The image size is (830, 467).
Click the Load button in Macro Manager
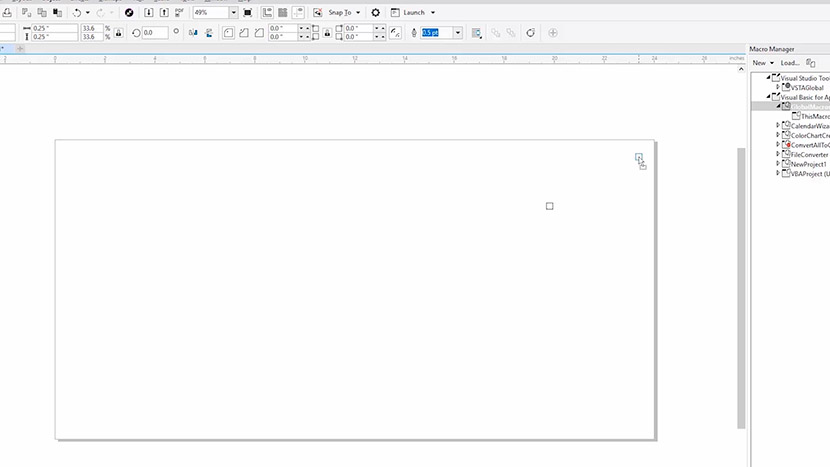coord(789,63)
